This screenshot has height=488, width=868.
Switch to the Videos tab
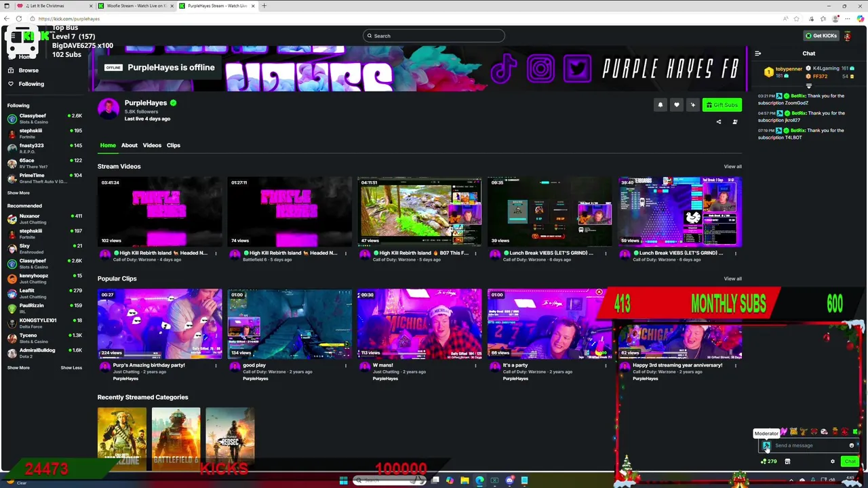pos(152,145)
